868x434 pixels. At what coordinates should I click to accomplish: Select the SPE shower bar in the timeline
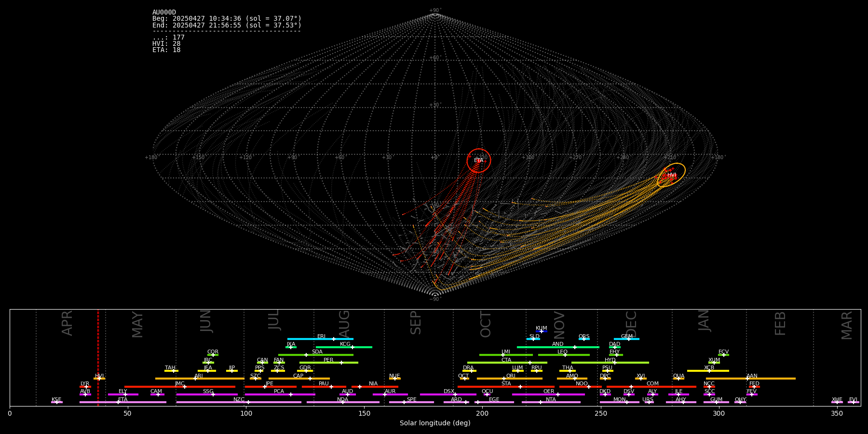(411, 402)
